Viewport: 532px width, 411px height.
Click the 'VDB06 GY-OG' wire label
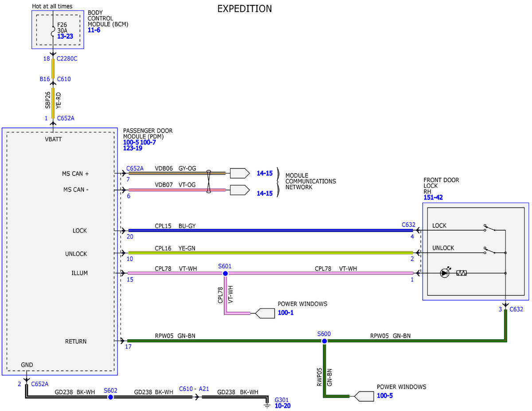pos(175,168)
